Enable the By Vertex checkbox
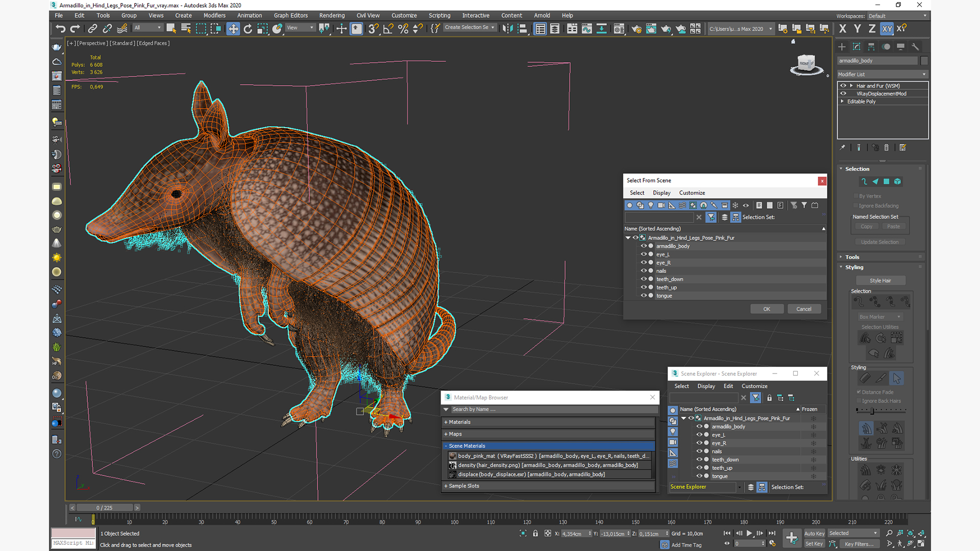Image resolution: width=980 pixels, height=551 pixels. point(856,196)
